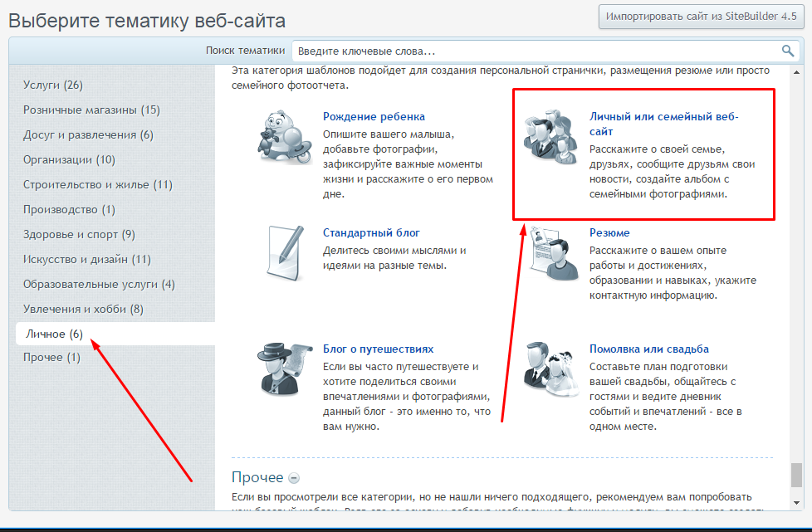Click the travel blog icon
Viewport: 812px width, 532px height.
pyautogui.click(x=284, y=369)
